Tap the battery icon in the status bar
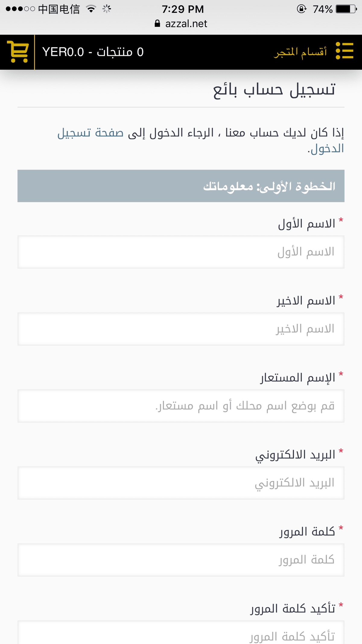The image size is (362, 644). point(346,9)
